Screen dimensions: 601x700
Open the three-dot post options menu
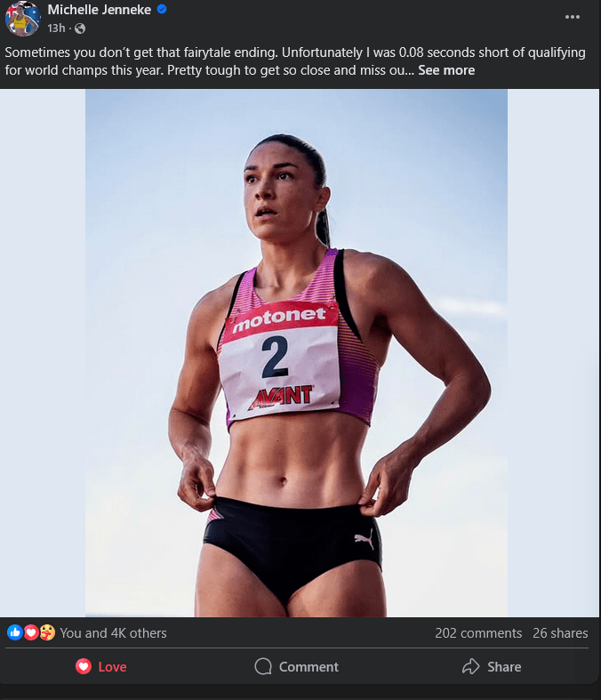[x=572, y=17]
